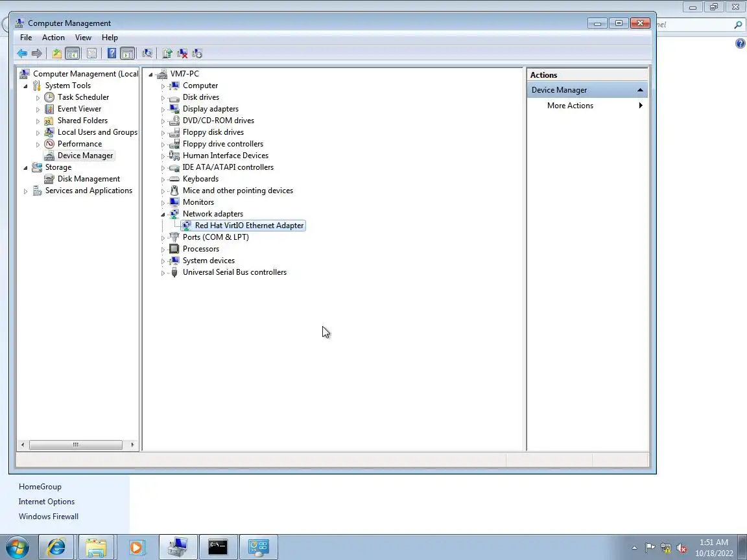
Task: Click Floppy drive controllers label
Action: [x=222, y=144]
